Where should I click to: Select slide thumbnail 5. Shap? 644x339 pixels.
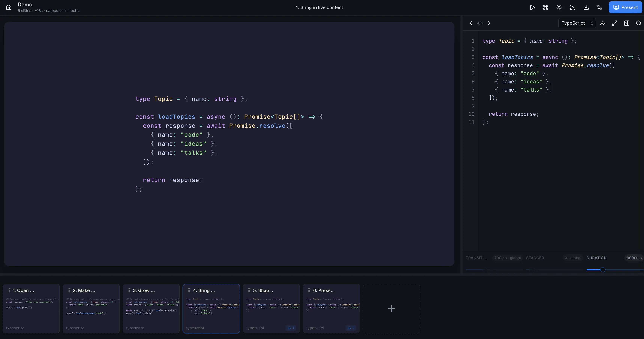[x=271, y=309]
